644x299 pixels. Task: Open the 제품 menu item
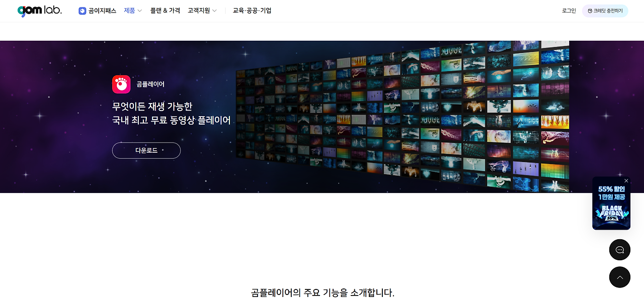pyautogui.click(x=129, y=11)
